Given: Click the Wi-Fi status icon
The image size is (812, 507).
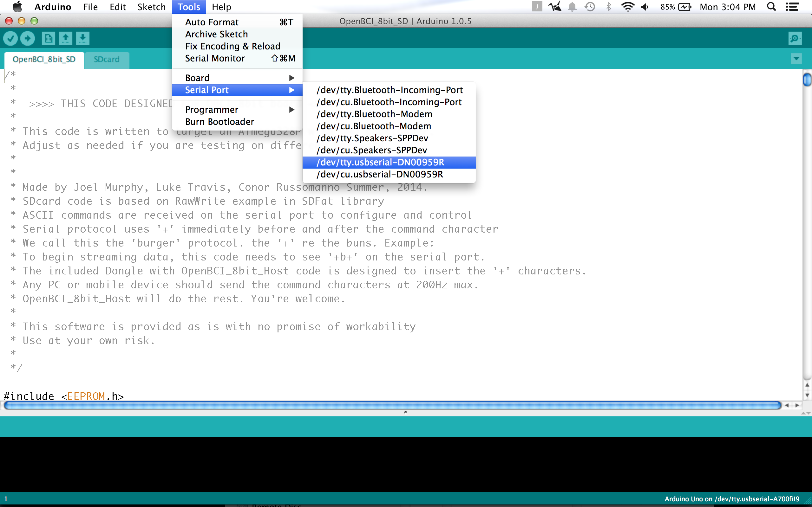Looking at the screenshot, I should pyautogui.click(x=627, y=7).
